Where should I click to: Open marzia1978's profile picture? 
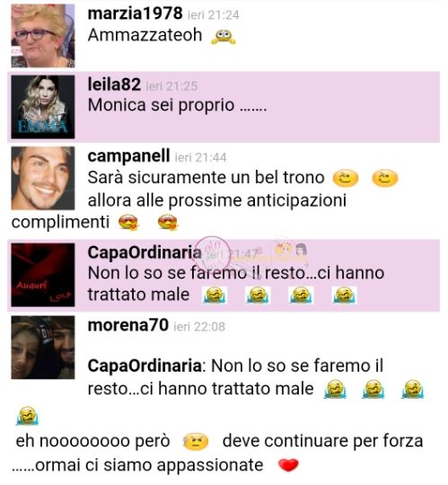click(43, 36)
